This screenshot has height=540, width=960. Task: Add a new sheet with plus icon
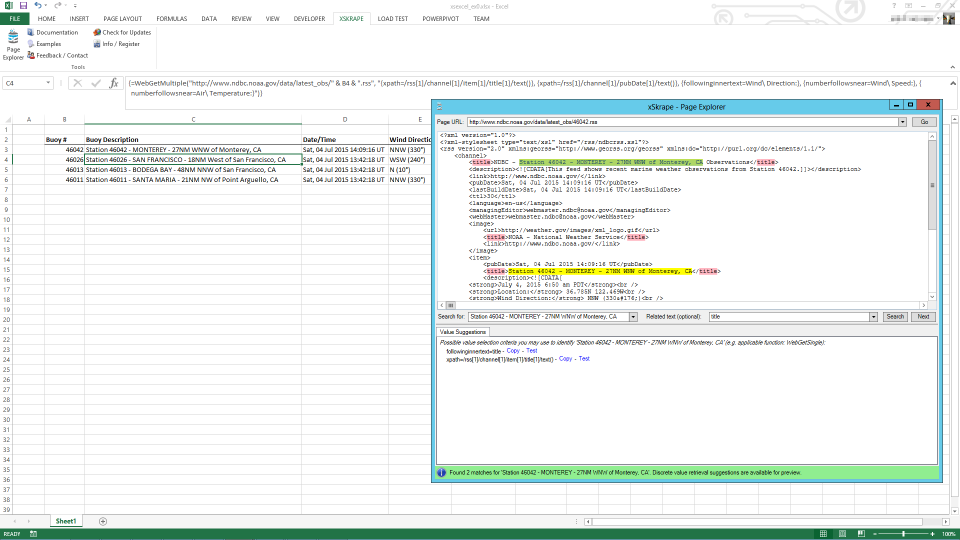(103, 522)
